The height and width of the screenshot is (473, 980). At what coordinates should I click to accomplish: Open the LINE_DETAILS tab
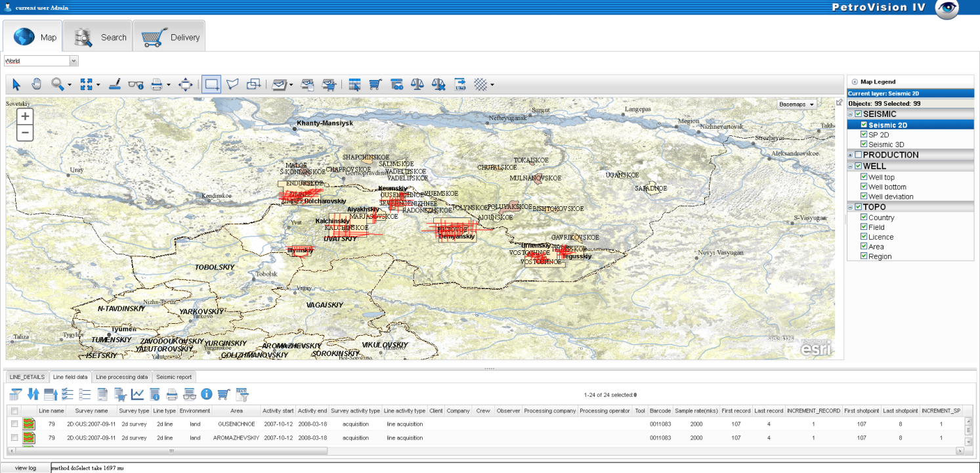pyautogui.click(x=28, y=377)
